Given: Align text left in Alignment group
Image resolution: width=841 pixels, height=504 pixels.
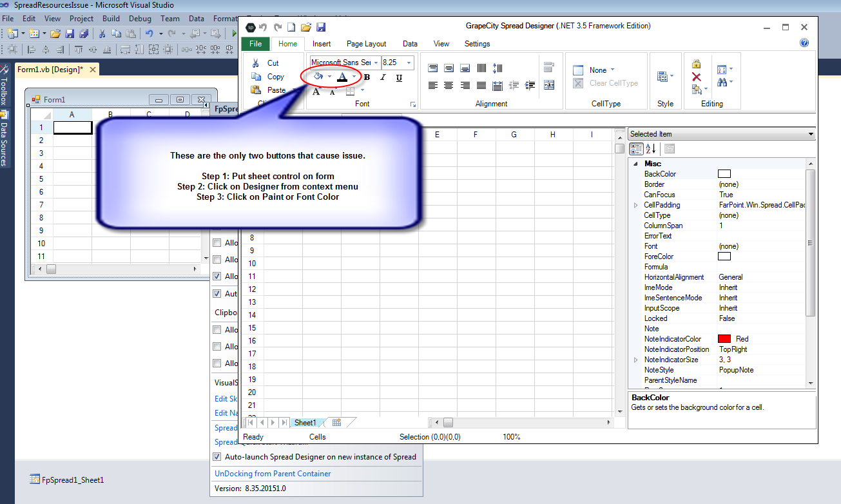Looking at the screenshot, I should tap(432, 85).
